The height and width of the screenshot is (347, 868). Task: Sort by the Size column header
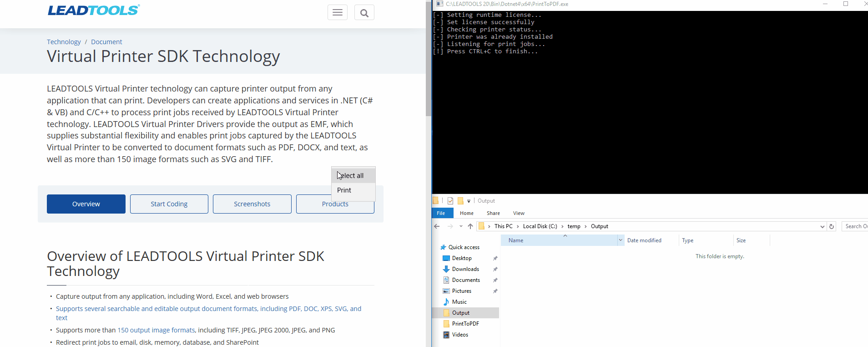pos(751,240)
